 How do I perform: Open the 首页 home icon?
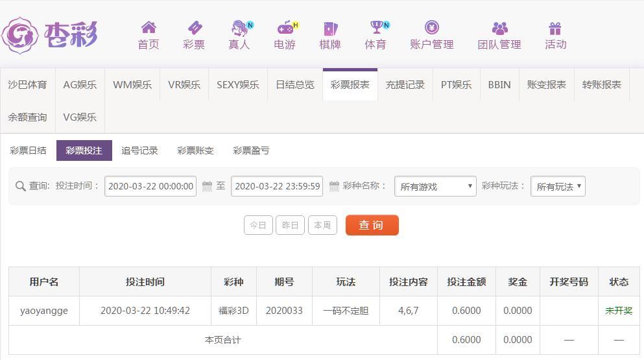[x=149, y=27]
